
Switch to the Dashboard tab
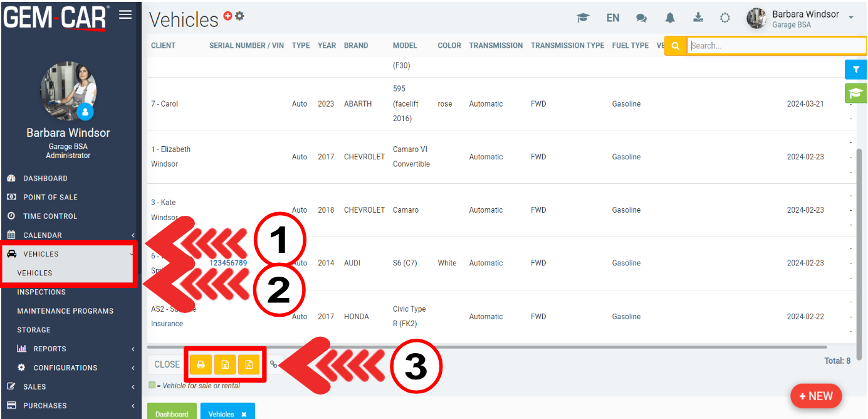pyautogui.click(x=172, y=413)
